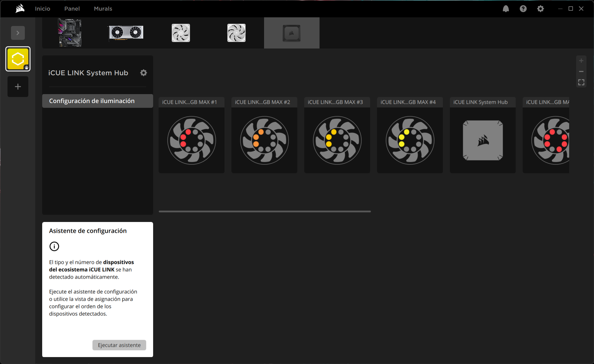Click the iCUE LINK System Hub title text
Screen dimensions: 594x364
[x=88, y=73]
